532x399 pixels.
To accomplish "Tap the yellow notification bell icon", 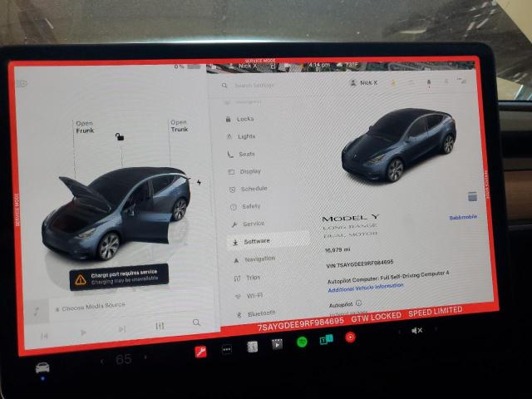I will coord(394,83).
